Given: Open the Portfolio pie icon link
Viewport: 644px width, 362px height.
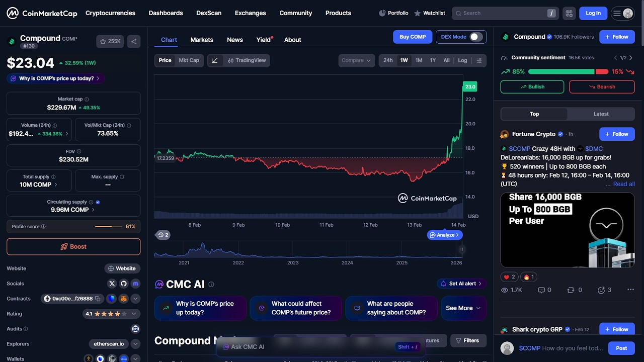Looking at the screenshot, I should 393,13.
